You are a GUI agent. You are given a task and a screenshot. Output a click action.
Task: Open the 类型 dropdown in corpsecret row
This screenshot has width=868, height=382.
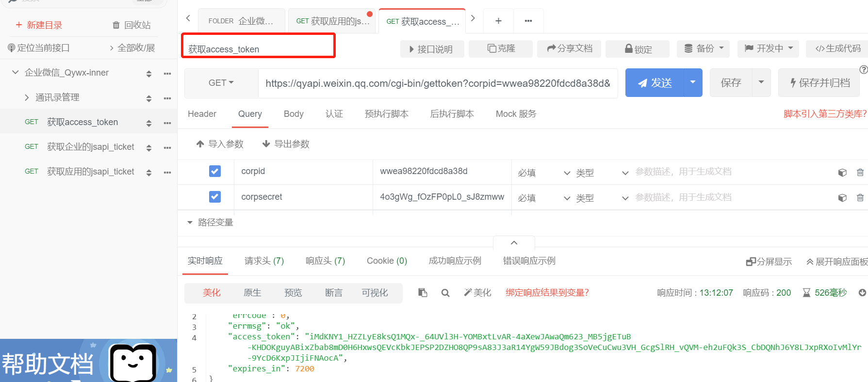coord(602,198)
